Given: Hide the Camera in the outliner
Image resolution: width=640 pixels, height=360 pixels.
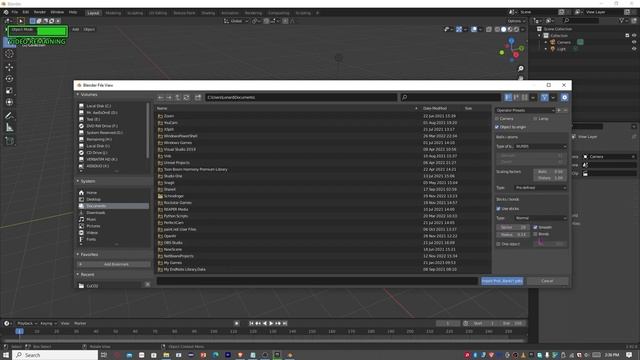Looking at the screenshot, I should point(634,42).
